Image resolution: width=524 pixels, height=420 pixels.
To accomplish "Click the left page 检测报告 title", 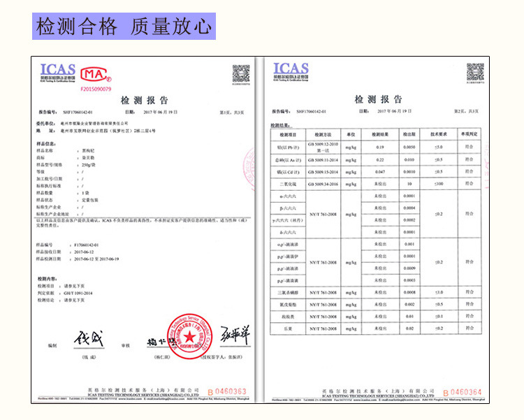I will point(145,100).
